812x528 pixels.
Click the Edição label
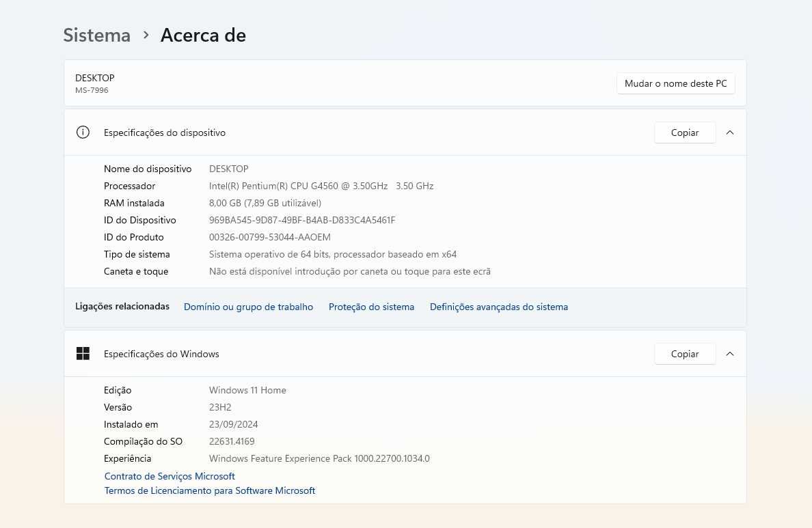118,390
